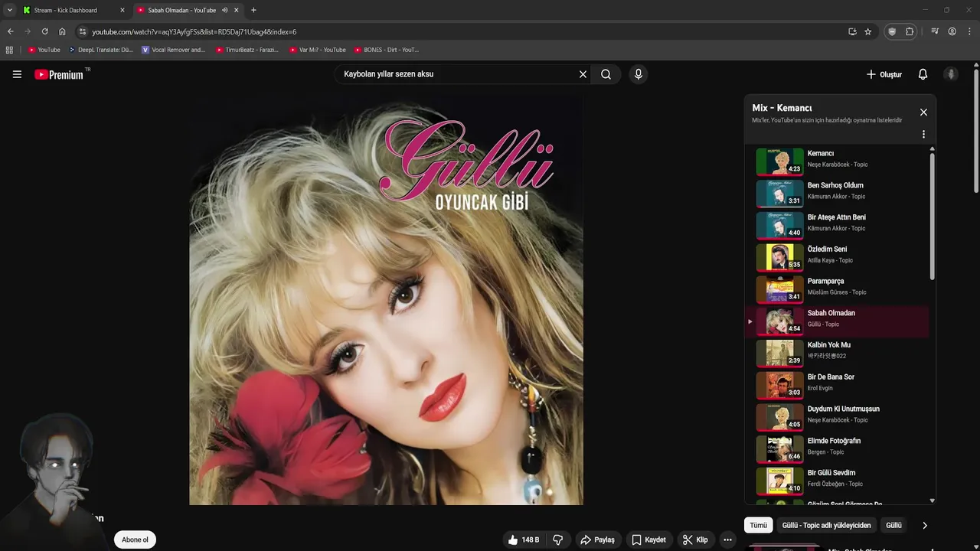Open the YouTube hamburger guide menu
980x551 pixels.
[17, 74]
